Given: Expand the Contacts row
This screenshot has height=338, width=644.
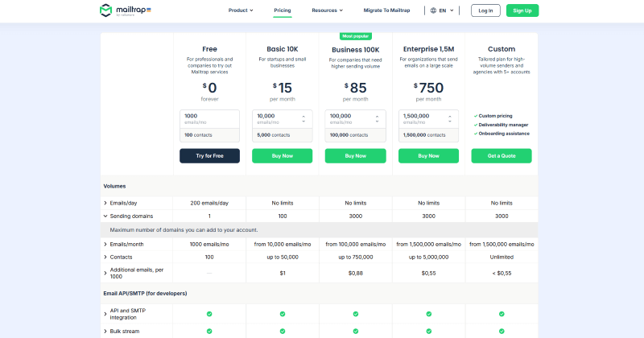Looking at the screenshot, I should pyautogui.click(x=105, y=257).
